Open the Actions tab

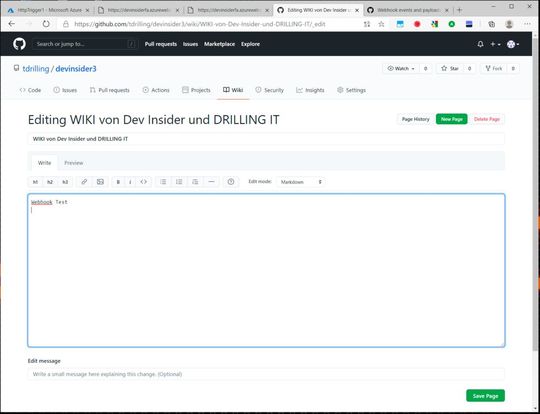pos(156,90)
